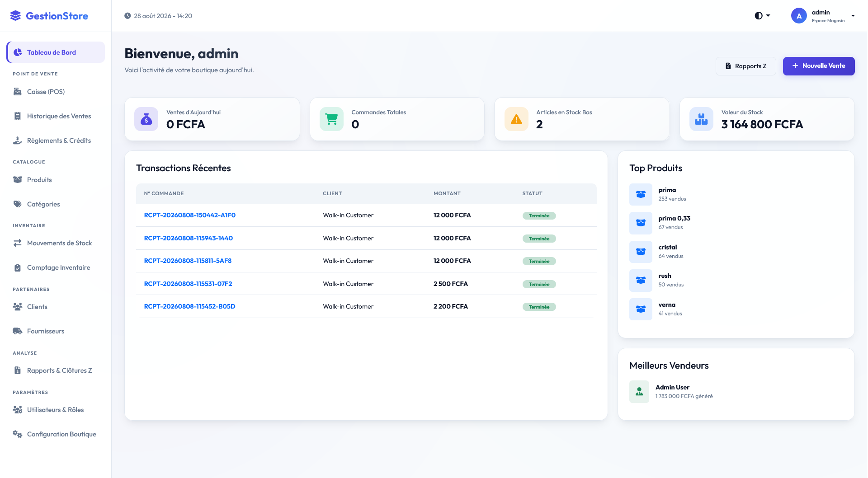This screenshot has width=868, height=478.
Task: Click the Produits box icon in sidebar
Action: tap(18, 180)
